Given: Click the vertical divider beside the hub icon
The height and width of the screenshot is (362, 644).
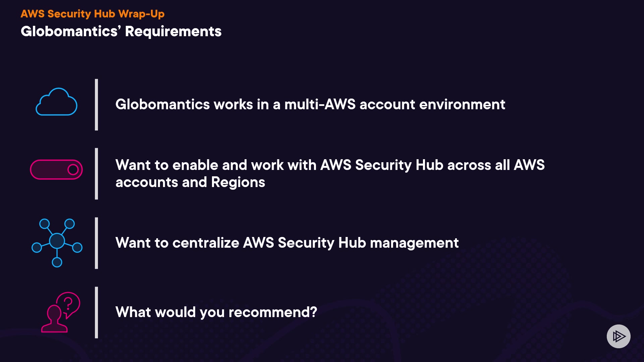Looking at the screenshot, I should tap(97, 243).
